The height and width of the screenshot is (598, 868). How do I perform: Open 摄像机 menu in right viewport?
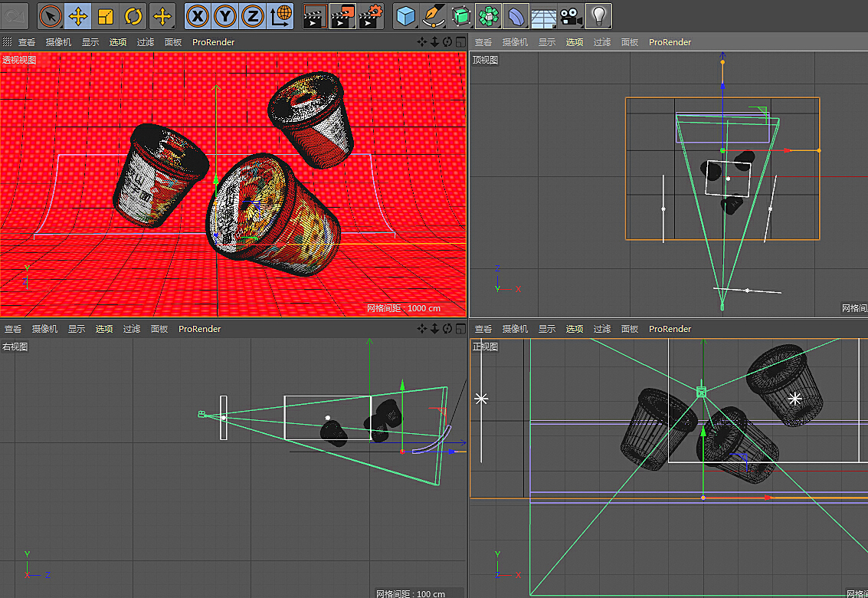[x=44, y=329]
